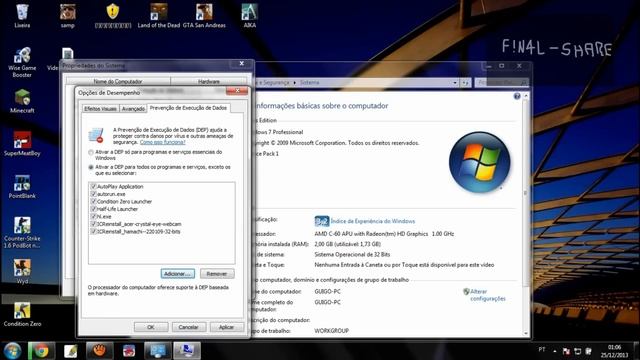Click the Aplicar button
This screenshot has width=640, height=360.
click(226, 327)
